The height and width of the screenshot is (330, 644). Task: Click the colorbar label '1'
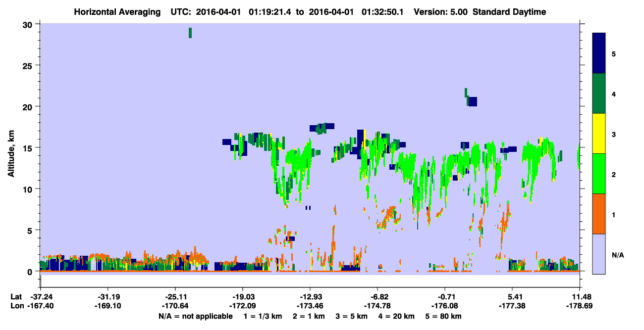pyautogui.click(x=614, y=214)
